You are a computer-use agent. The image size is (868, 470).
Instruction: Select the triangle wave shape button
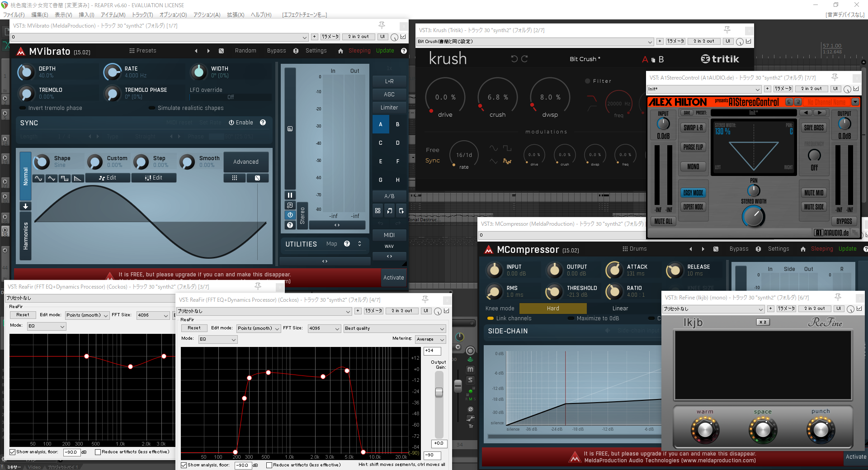coord(52,178)
